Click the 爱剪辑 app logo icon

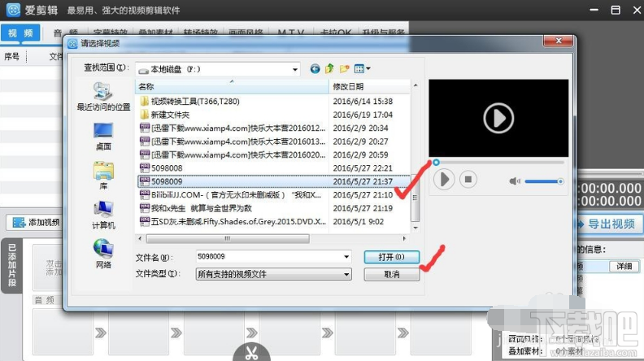click(x=13, y=10)
